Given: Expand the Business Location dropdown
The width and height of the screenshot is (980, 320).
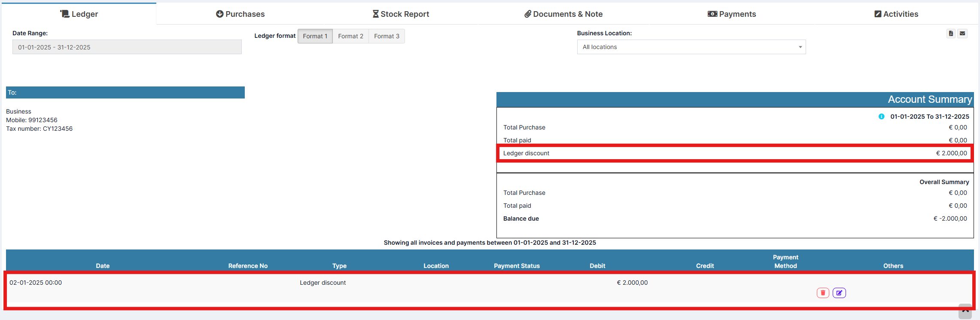Looking at the screenshot, I should 691,47.
